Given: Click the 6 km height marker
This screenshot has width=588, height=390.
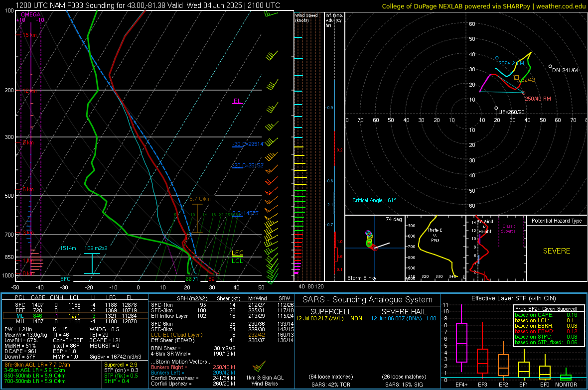Looking at the screenshot, I should pyautogui.click(x=28, y=189).
